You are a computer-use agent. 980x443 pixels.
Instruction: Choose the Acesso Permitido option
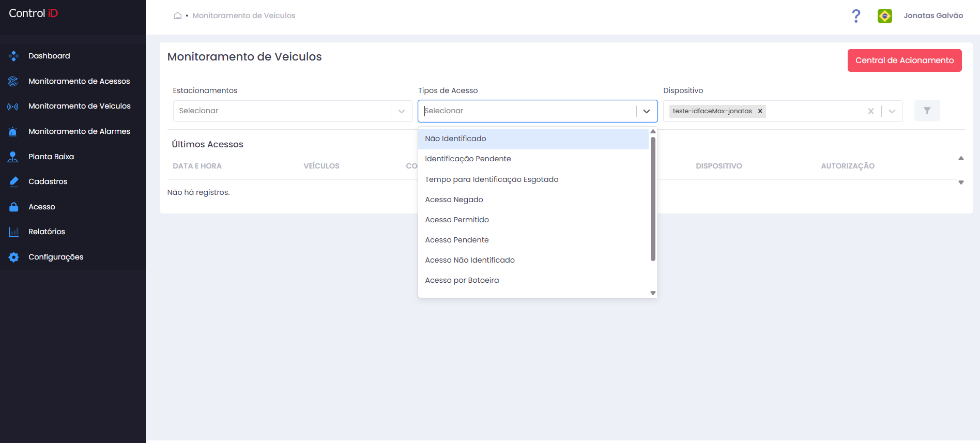pyautogui.click(x=533, y=220)
